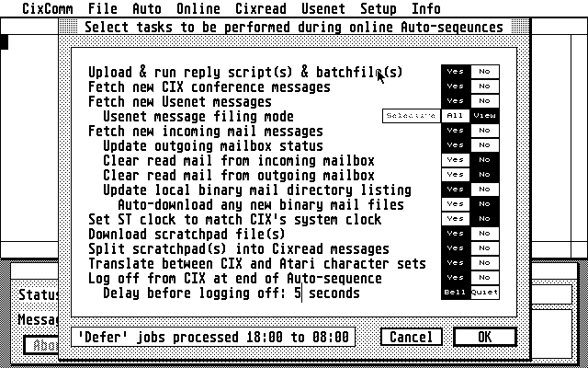588x368 pixels.
Task: Select Yes for Set ST clock to CIX's clock
Action: point(455,219)
